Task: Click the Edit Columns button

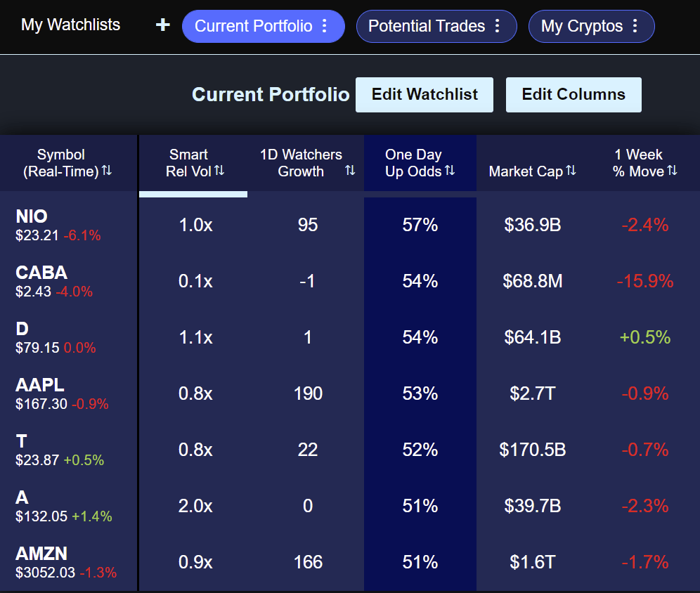Action: (x=573, y=95)
